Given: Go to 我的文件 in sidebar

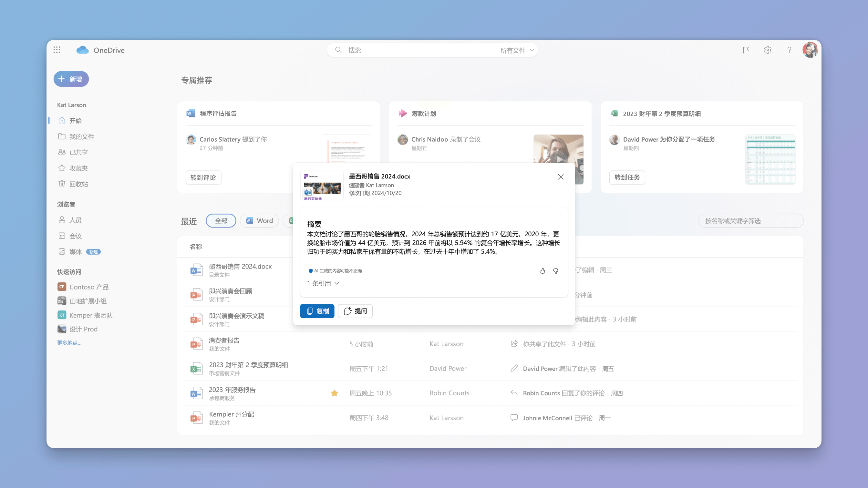Looking at the screenshot, I should click(x=81, y=137).
